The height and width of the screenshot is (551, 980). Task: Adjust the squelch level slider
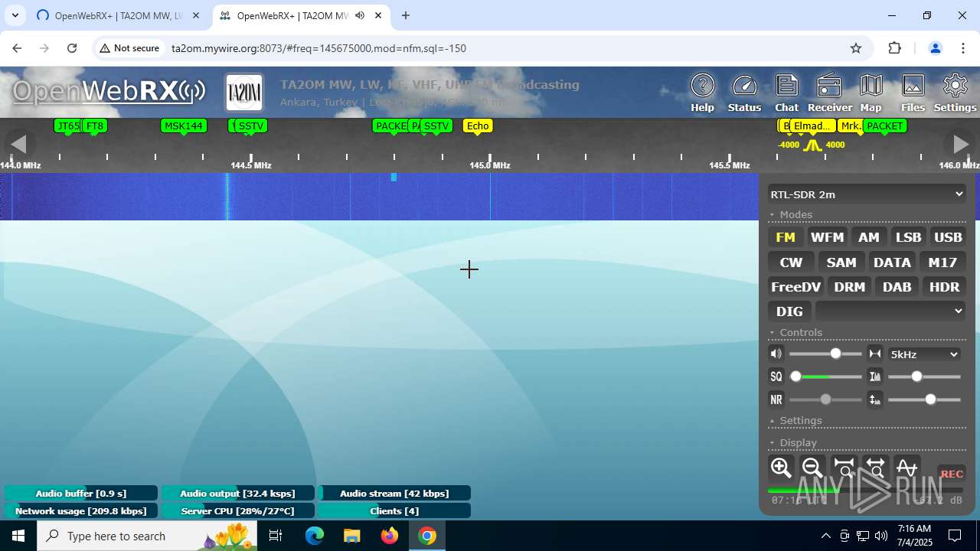(x=825, y=377)
